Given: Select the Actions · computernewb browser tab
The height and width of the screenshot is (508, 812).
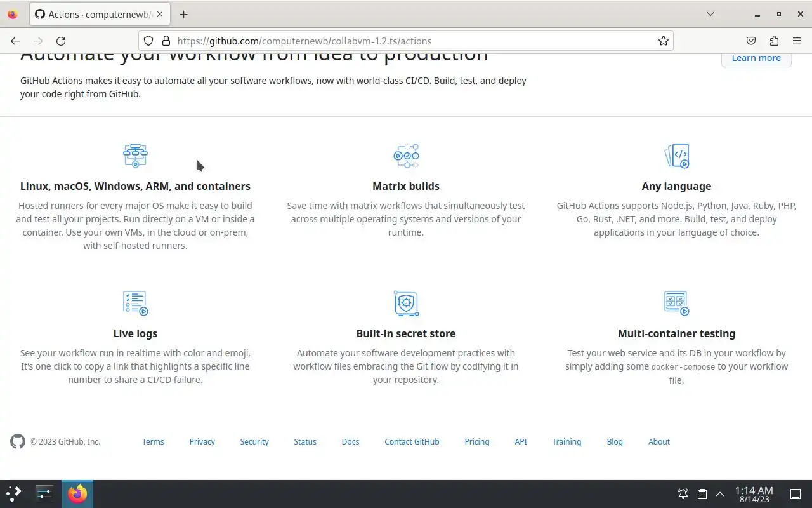Looking at the screenshot, I should point(100,14).
